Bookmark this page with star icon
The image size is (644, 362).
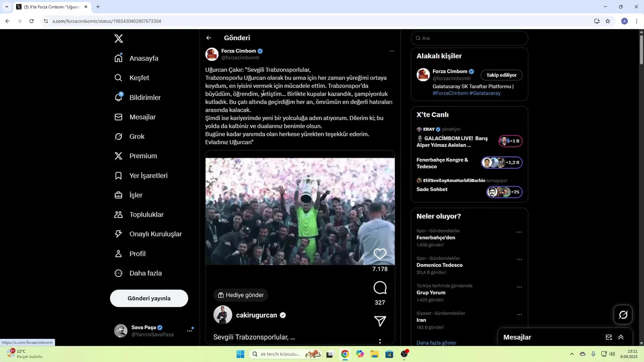pyautogui.click(x=608, y=21)
